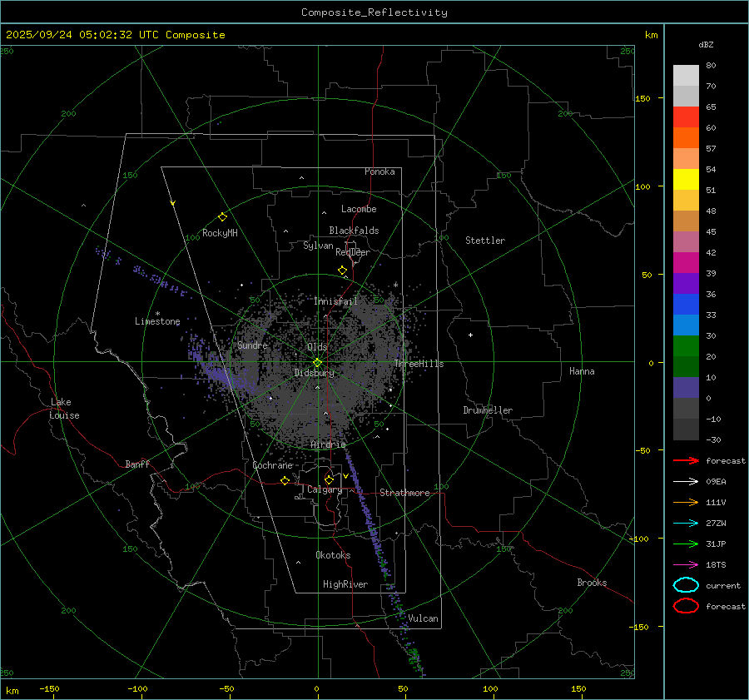Click the green 31JP arrow icon

click(x=686, y=544)
